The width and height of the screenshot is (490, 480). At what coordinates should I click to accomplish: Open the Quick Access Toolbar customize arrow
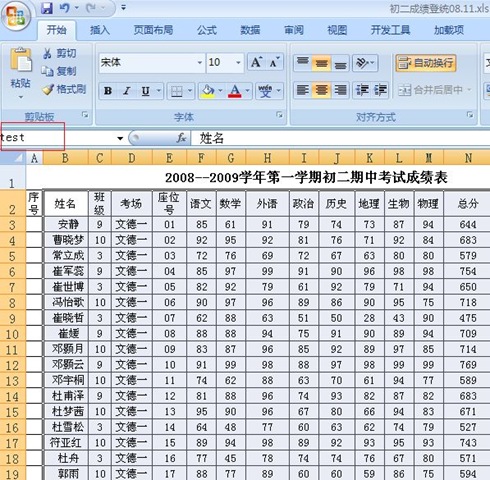(x=123, y=7)
